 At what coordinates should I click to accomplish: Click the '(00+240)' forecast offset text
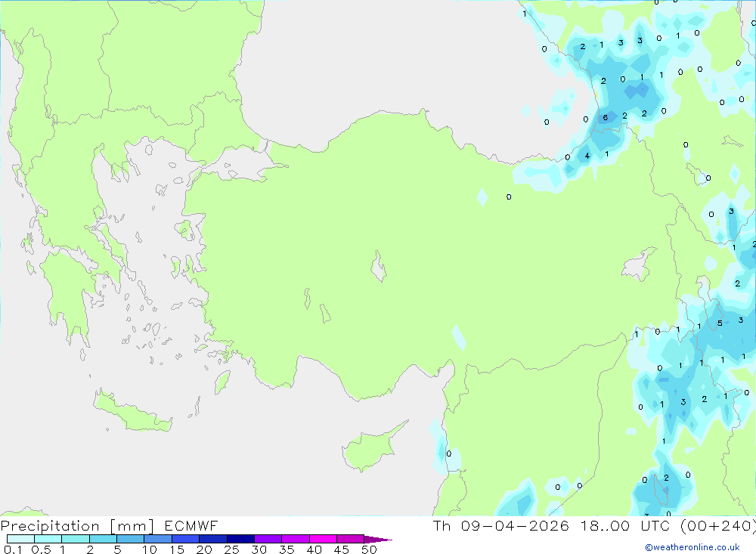[x=718, y=525]
